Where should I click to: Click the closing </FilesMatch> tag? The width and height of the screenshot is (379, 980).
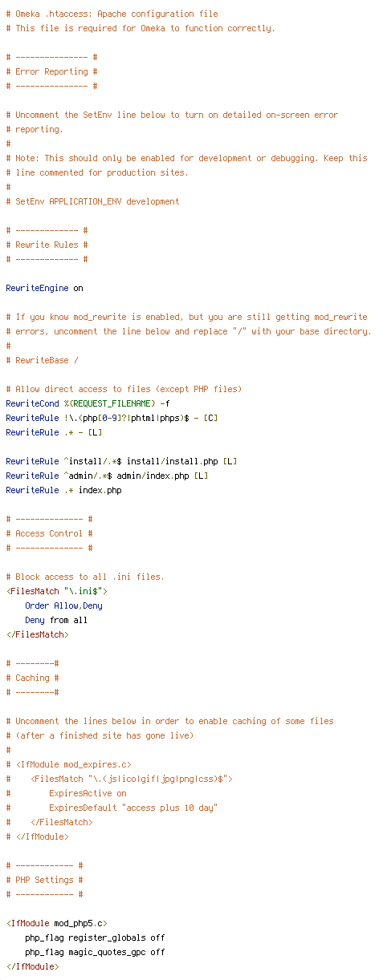click(37, 634)
